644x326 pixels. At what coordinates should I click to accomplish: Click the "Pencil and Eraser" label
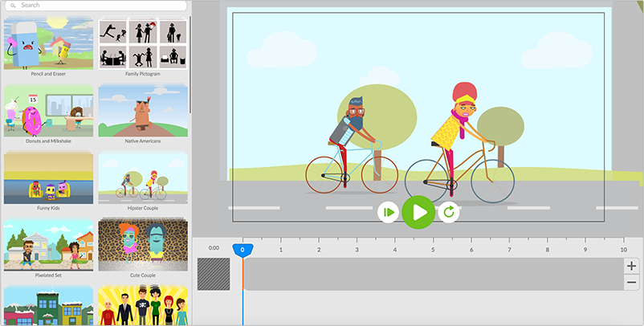pos(48,74)
